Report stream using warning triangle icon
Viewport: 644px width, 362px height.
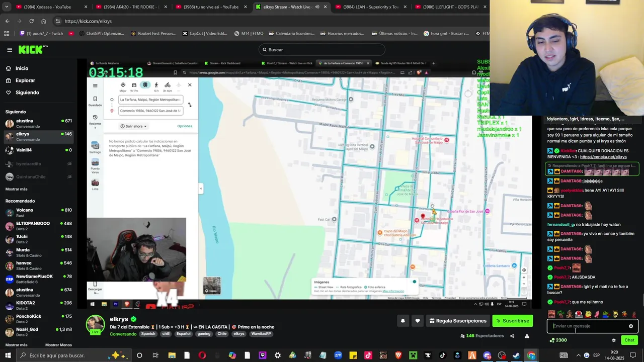tap(527, 336)
